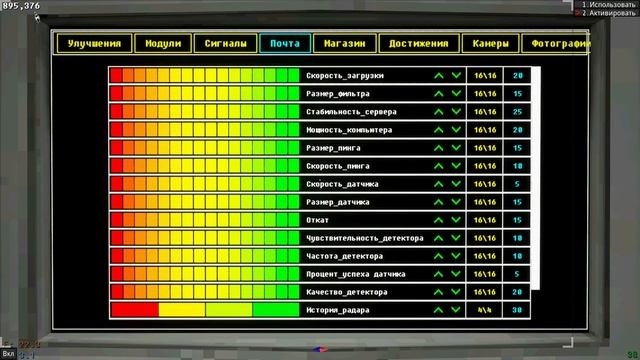Image resolution: width=640 pixels, height=360 pixels.
Task: Upgrade Стабильность_сервера with the up arrow
Action: click(x=439, y=111)
